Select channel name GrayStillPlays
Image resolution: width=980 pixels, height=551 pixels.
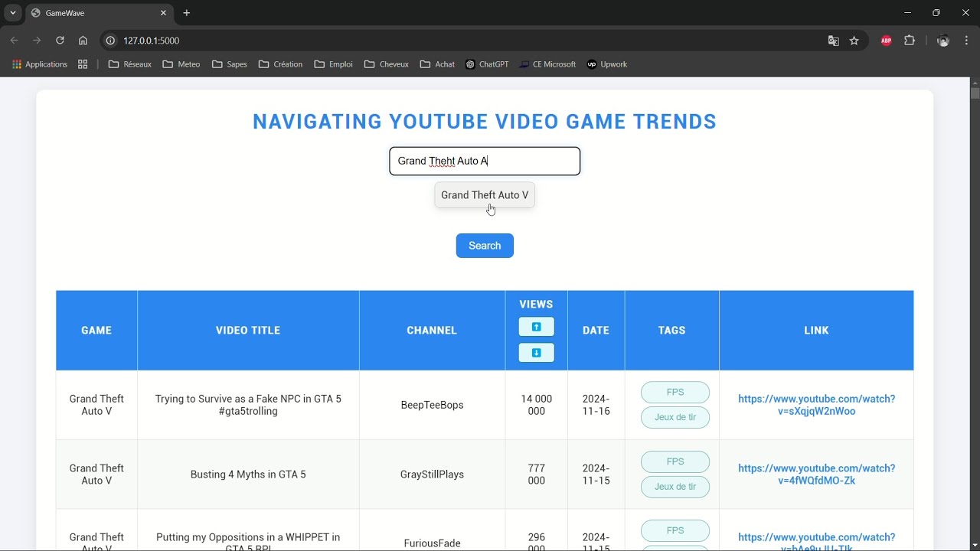[x=432, y=474]
